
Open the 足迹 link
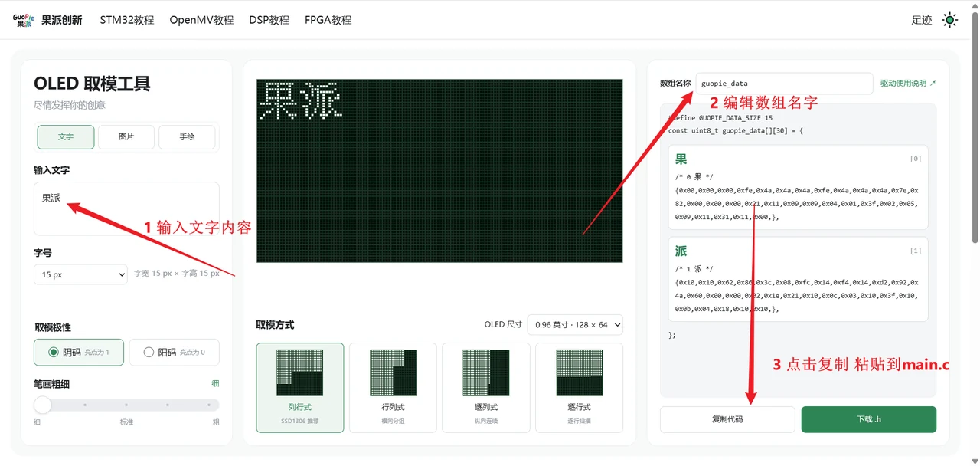click(922, 20)
